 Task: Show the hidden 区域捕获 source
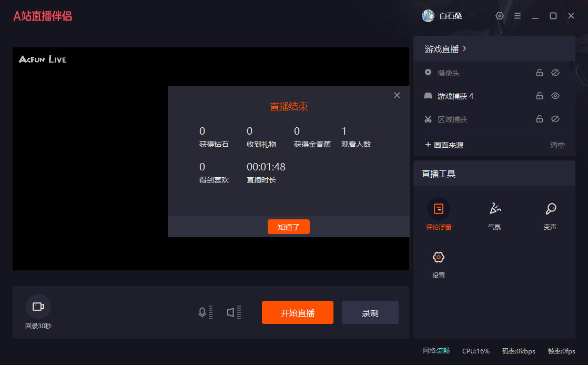click(x=555, y=119)
